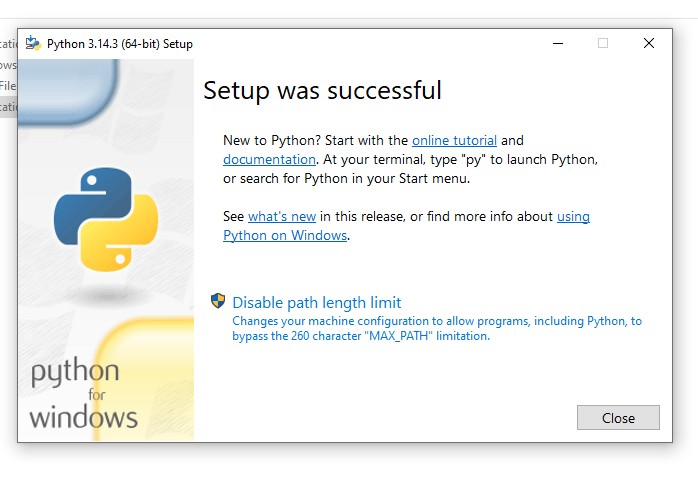Click the "python for windows" branding text
This screenshot has width=698, height=478.
point(82,395)
